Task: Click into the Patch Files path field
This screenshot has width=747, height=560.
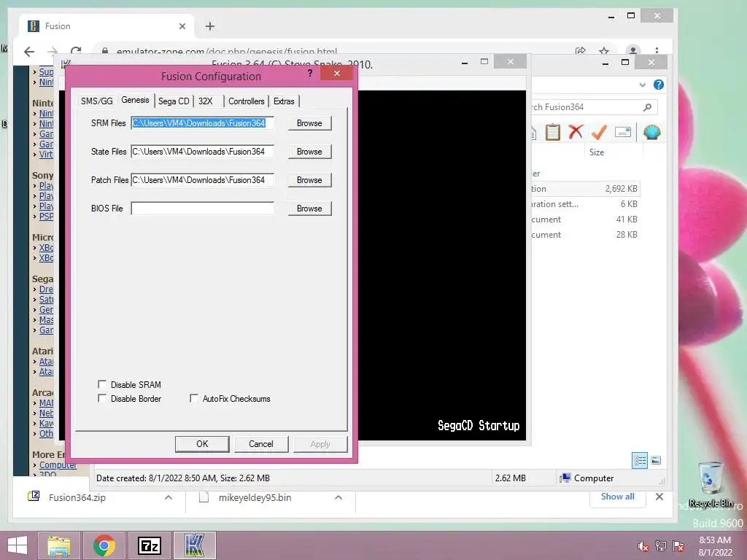Action: tap(203, 180)
